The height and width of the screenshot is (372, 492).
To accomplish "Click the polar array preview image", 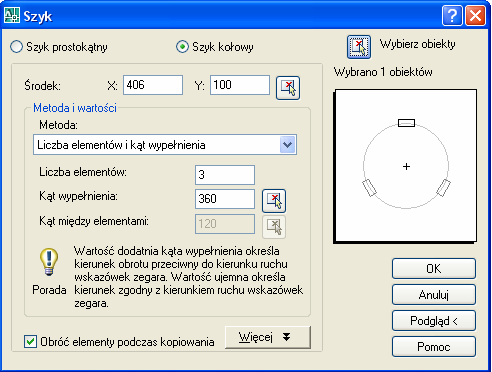I will coord(406,166).
